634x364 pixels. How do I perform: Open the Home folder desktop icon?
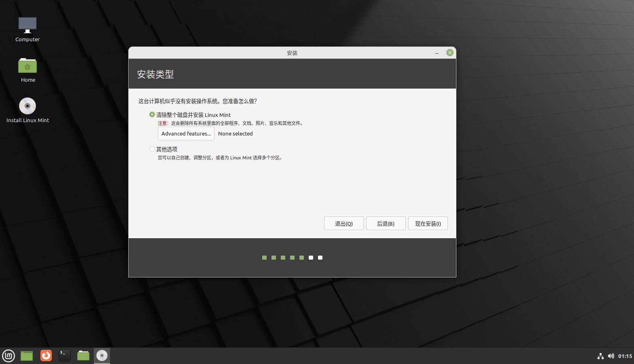pos(28,70)
